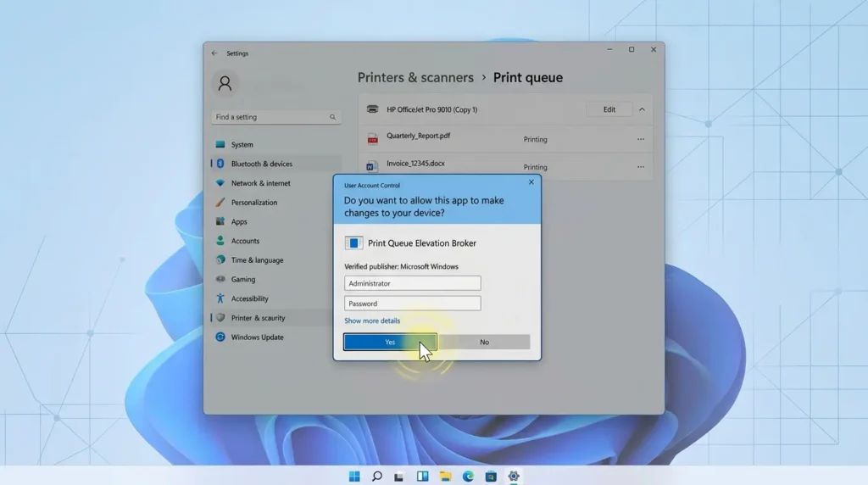Click Yes in the User Account Control dialog
The image size is (868, 485).
coord(390,343)
